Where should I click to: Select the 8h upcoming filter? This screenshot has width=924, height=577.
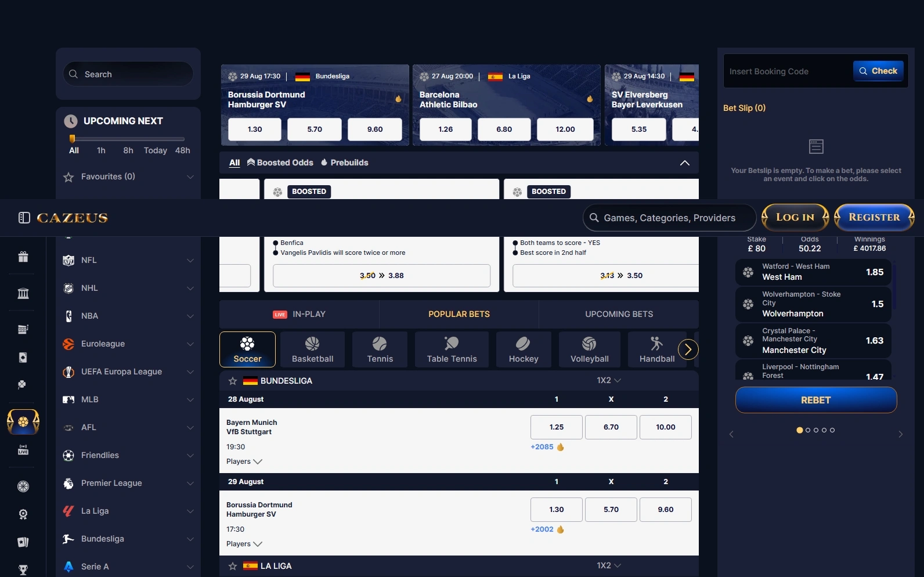pos(128,150)
